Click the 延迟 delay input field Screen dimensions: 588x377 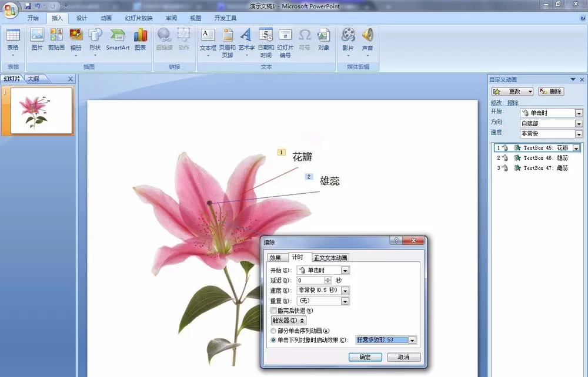[x=311, y=281]
